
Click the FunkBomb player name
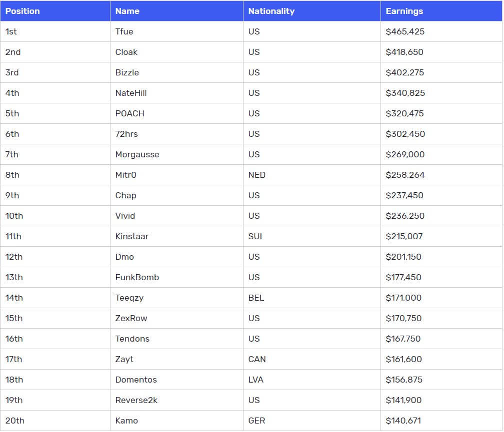click(x=137, y=277)
